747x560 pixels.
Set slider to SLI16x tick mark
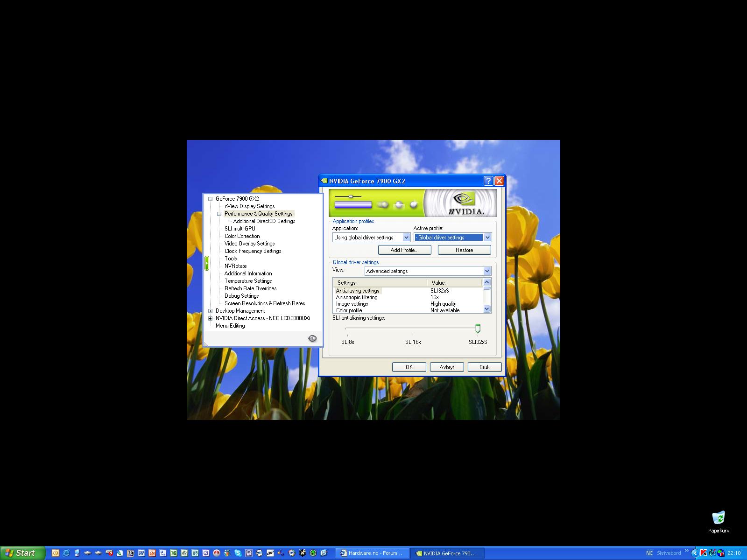click(x=413, y=335)
